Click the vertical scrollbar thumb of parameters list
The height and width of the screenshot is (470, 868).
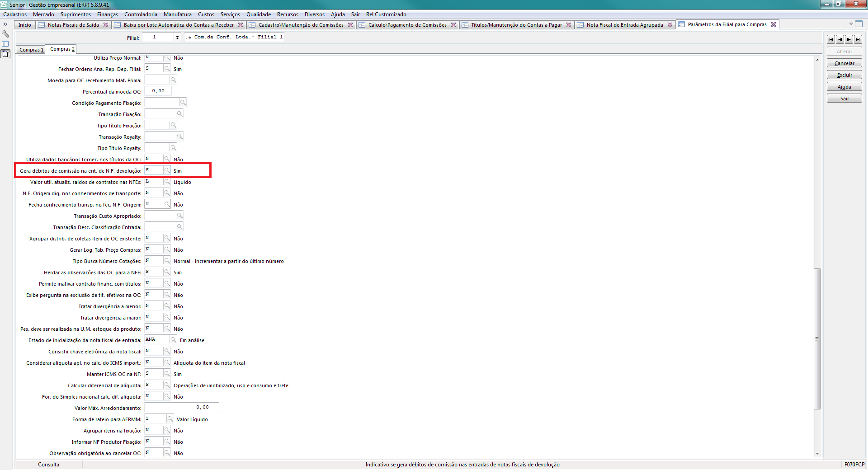click(x=817, y=339)
